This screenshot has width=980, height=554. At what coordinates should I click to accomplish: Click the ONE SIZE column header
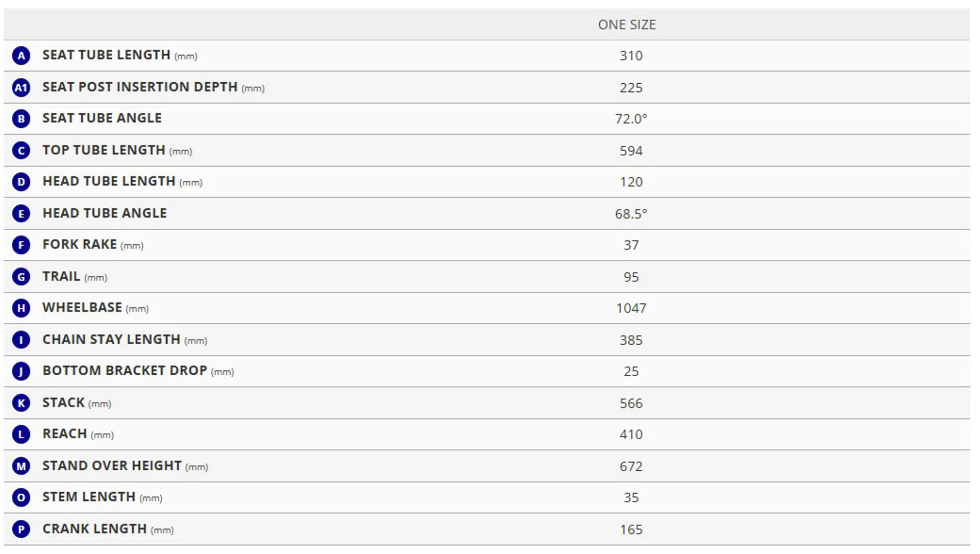pos(627,25)
